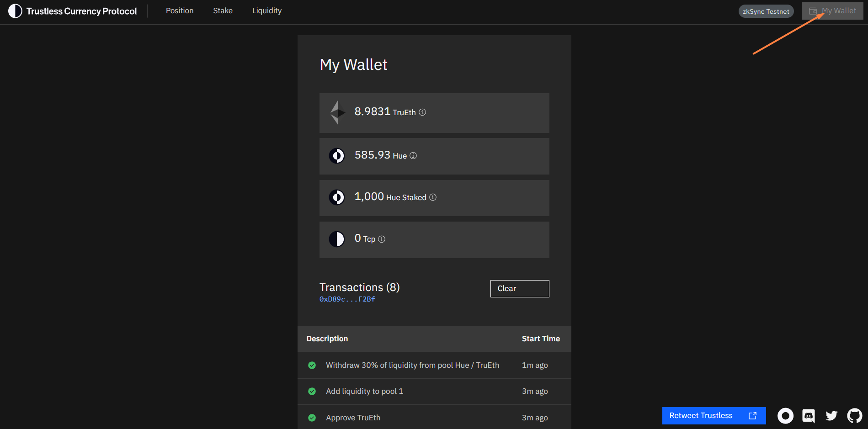The image size is (868, 429).
Task: Open the GitHub icon link
Action: 854,416
